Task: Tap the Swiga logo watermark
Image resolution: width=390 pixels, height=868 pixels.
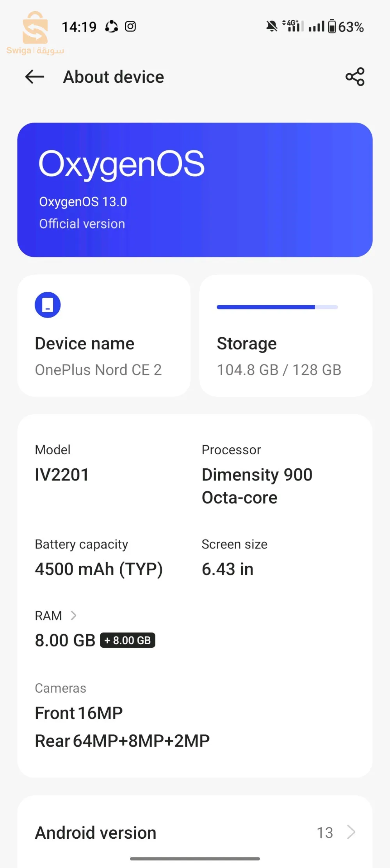Action: (x=35, y=34)
